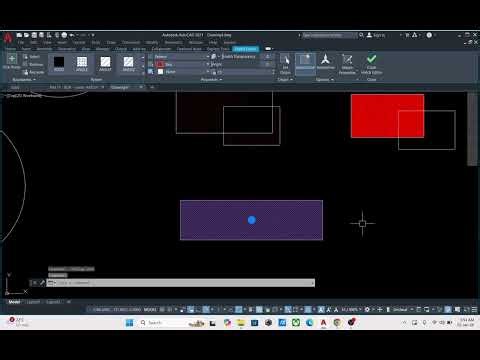Click Remove boundary objects in Boundaries panel
Image resolution: width=480 pixels, height=360 pixels.
click(x=33, y=64)
